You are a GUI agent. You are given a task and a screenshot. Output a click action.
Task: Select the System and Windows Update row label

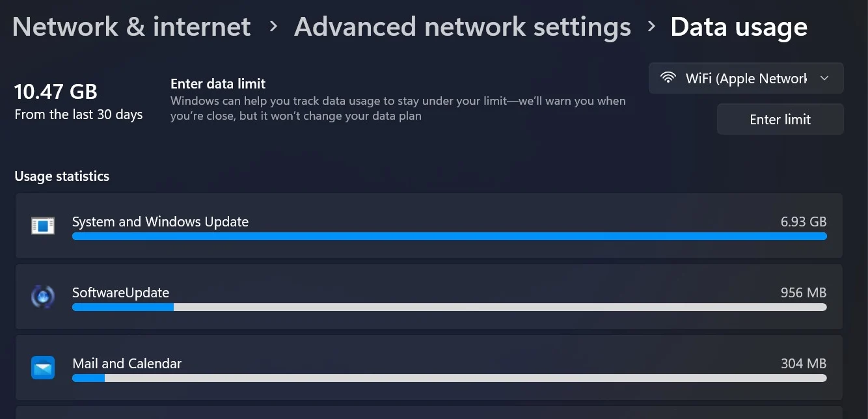[160, 222]
